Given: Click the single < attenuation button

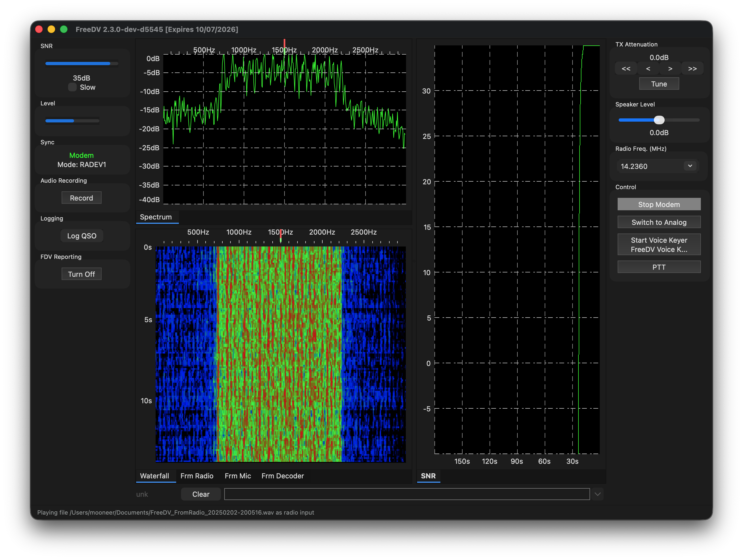Looking at the screenshot, I should click(x=648, y=69).
